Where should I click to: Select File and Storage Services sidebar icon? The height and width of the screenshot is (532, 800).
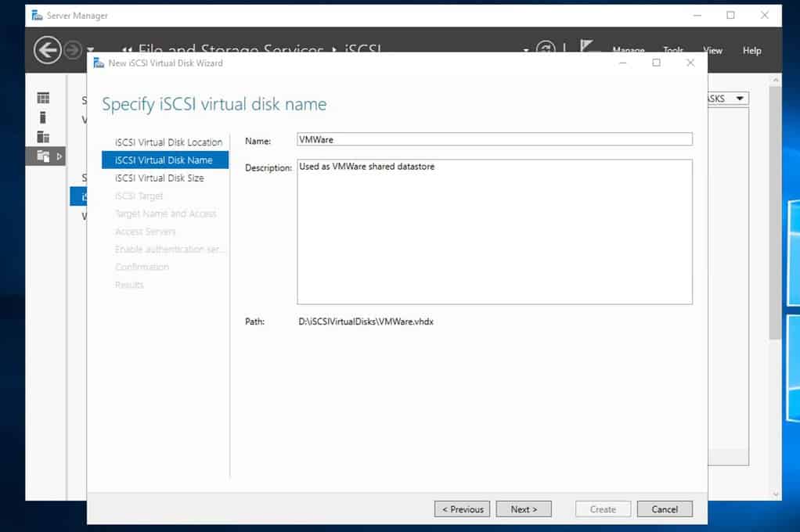coord(43,156)
